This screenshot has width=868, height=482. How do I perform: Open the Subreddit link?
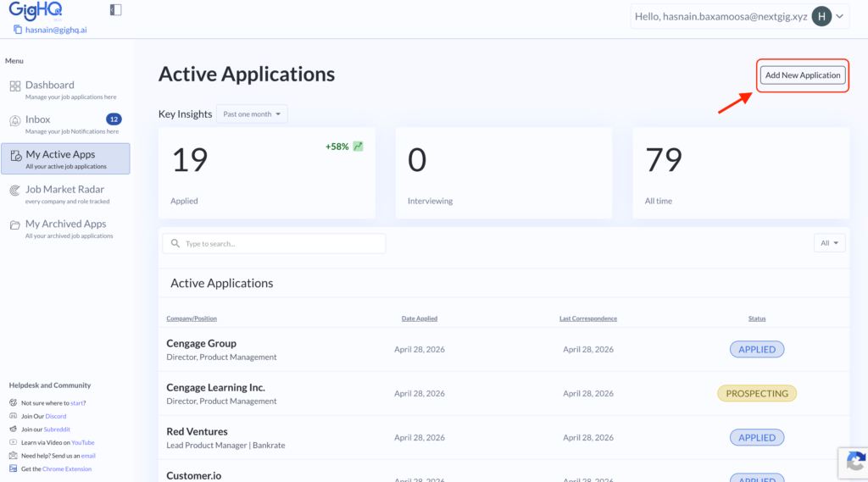click(x=57, y=429)
